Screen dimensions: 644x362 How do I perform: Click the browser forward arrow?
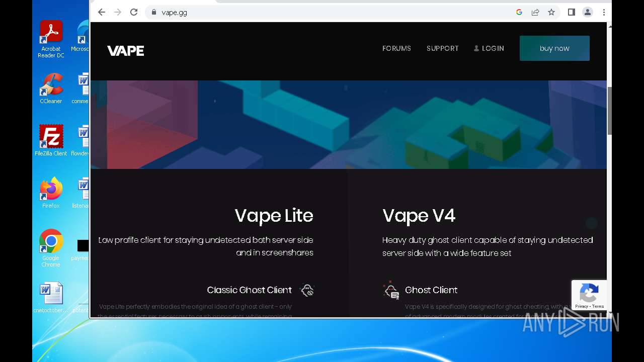118,12
